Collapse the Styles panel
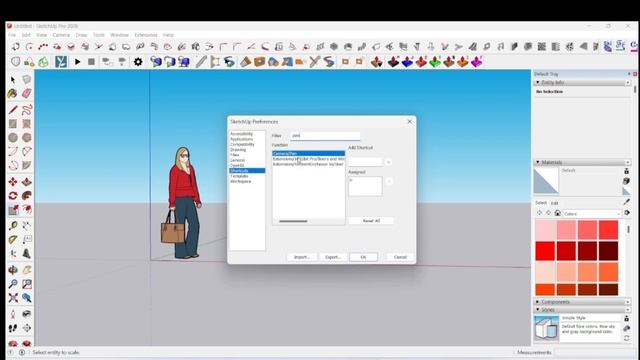The width and height of the screenshot is (640, 360). click(x=538, y=310)
